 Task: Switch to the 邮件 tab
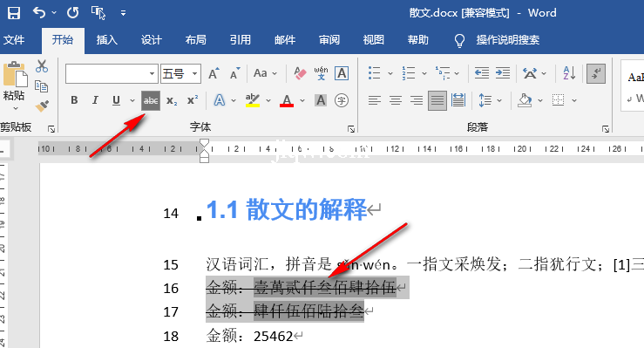point(285,40)
